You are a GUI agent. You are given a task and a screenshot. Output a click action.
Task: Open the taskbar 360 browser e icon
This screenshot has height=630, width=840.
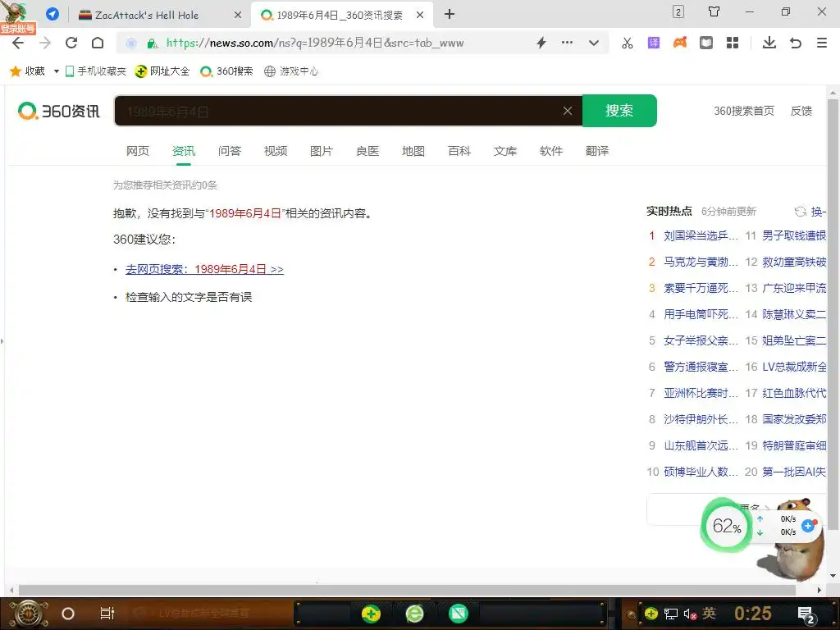(414, 614)
